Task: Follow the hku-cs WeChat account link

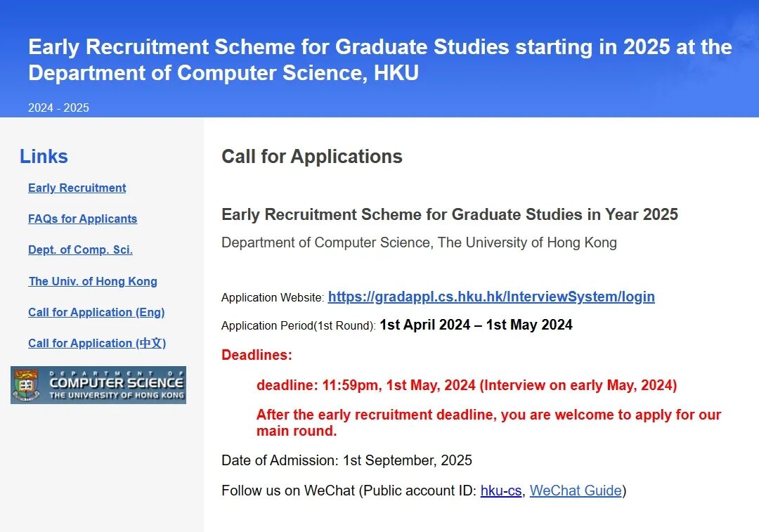Action: [x=501, y=491]
